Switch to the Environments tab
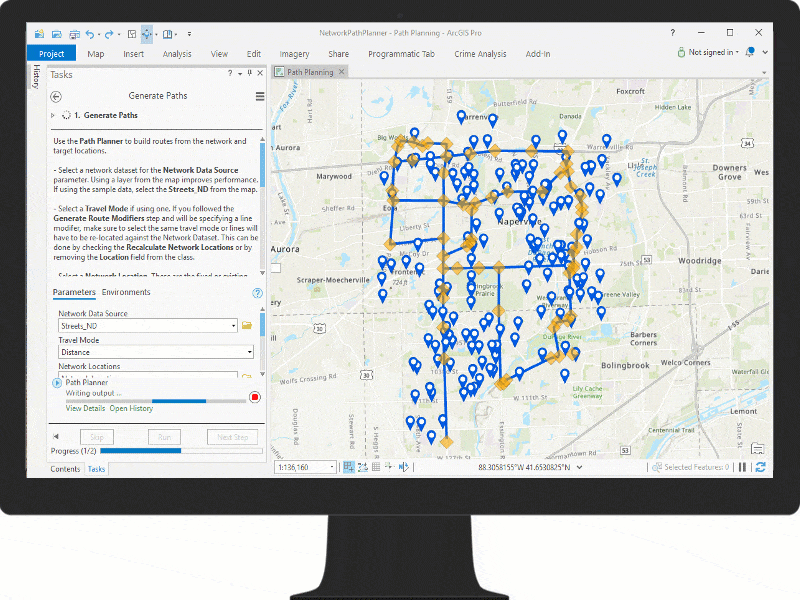Viewport: 800px width, 600px height. [x=126, y=292]
